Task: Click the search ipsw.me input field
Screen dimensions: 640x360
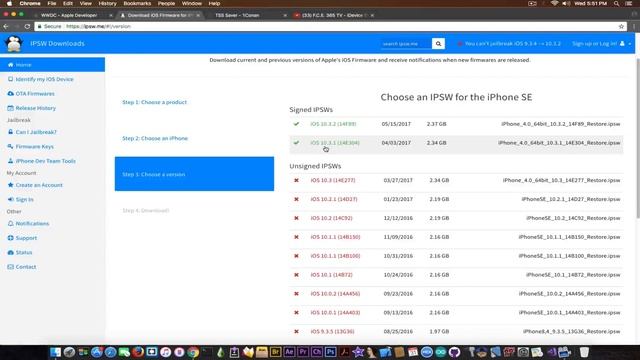Action: tap(406, 44)
